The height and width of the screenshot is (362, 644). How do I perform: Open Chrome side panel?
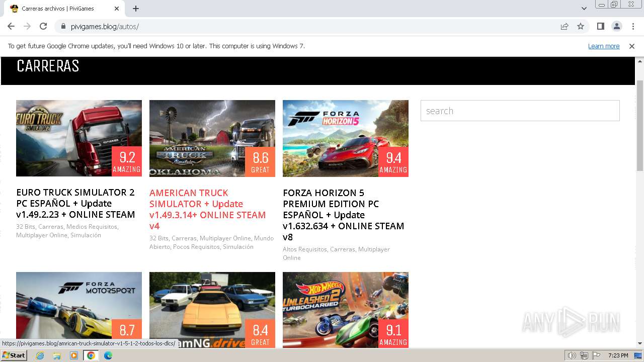pyautogui.click(x=600, y=26)
